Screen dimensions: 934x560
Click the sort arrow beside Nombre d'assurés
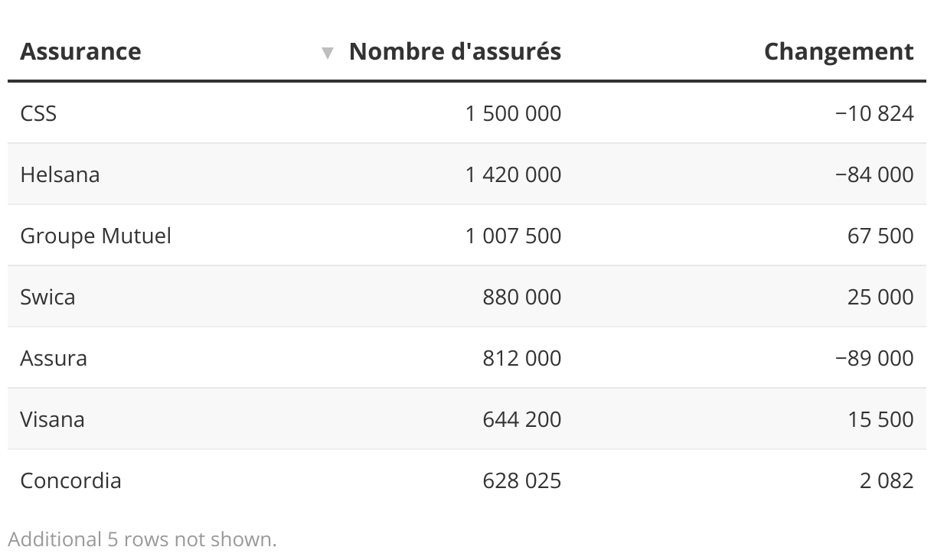[x=328, y=53]
